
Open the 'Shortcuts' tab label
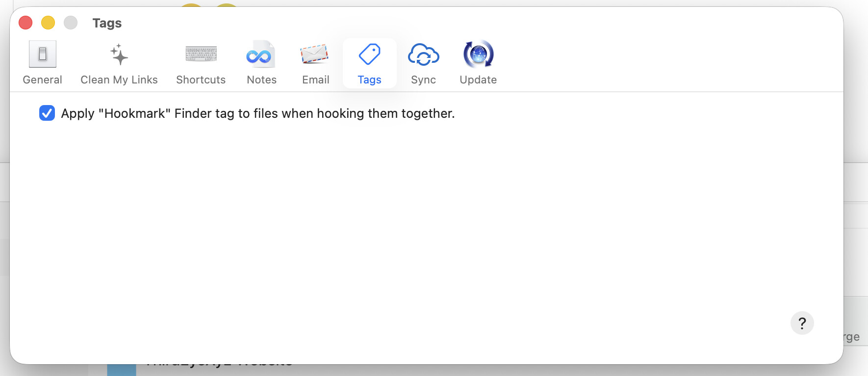pos(201,80)
